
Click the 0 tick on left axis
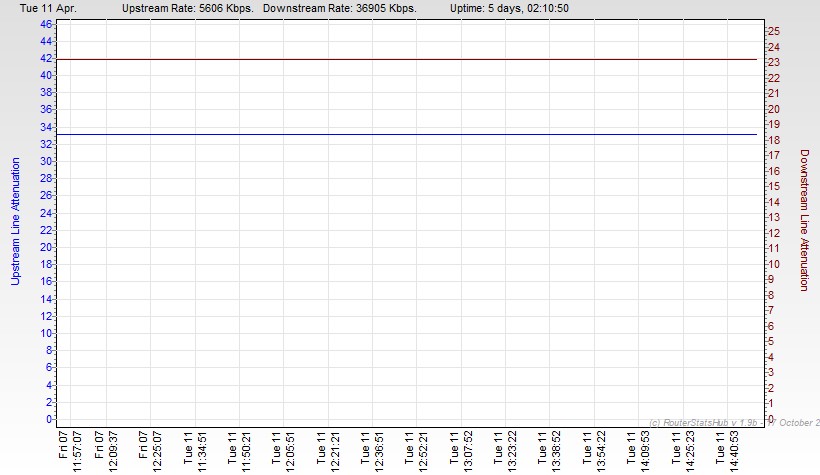(x=49, y=419)
